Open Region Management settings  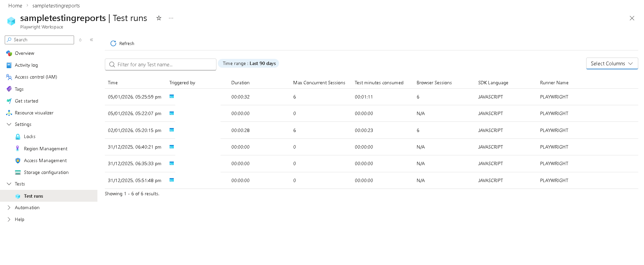click(45, 149)
